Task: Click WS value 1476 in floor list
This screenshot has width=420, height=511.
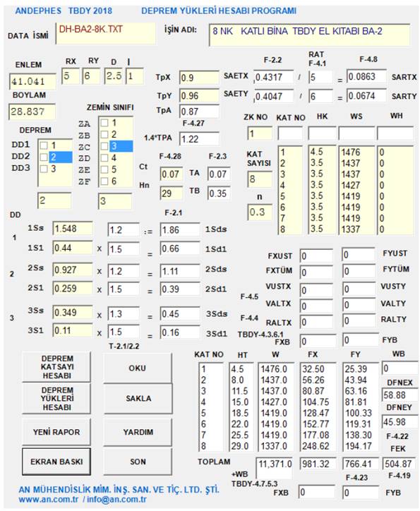Action: click(351, 152)
